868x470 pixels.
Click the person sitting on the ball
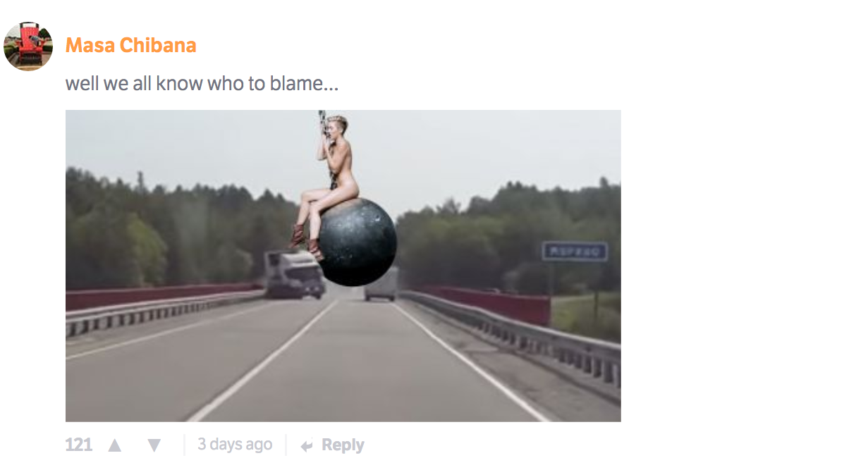pos(326,185)
